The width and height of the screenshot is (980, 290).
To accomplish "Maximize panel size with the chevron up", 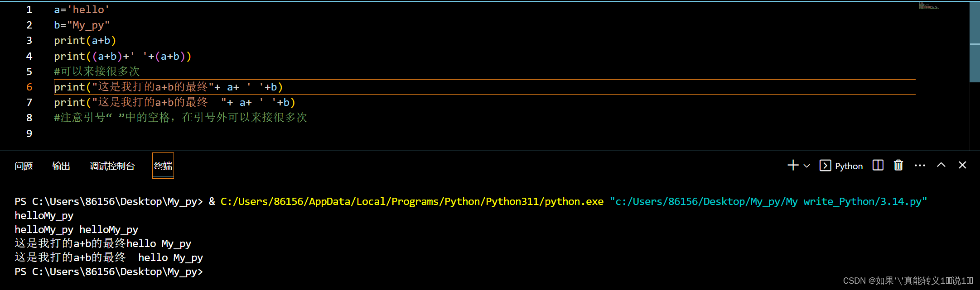I will tap(941, 165).
